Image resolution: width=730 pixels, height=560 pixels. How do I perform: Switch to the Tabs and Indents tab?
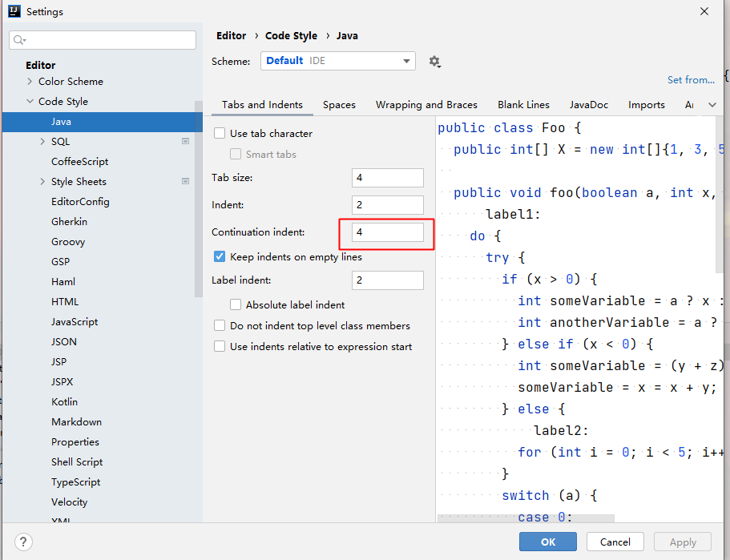click(262, 105)
